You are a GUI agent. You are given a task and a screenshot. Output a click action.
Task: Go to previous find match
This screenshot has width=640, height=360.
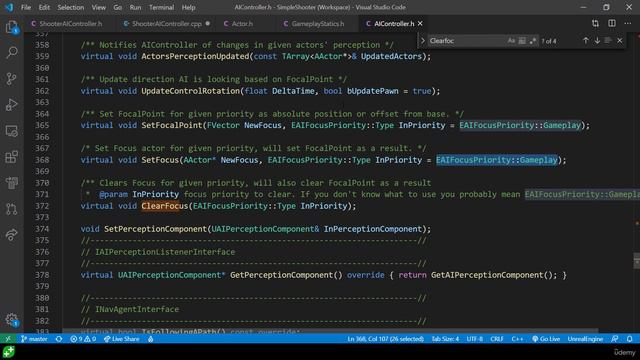click(586, 40)
